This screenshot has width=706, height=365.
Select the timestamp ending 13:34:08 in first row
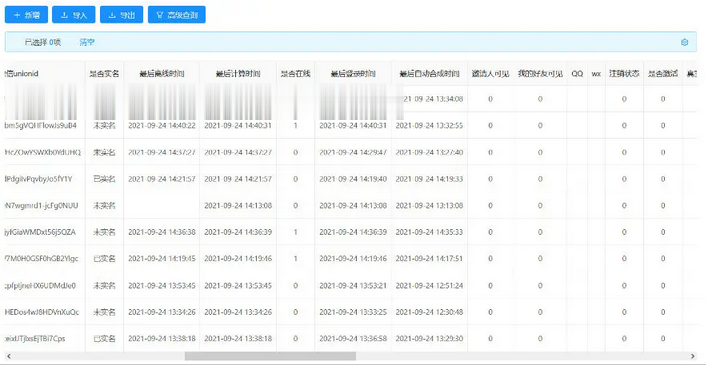[432, 99]
